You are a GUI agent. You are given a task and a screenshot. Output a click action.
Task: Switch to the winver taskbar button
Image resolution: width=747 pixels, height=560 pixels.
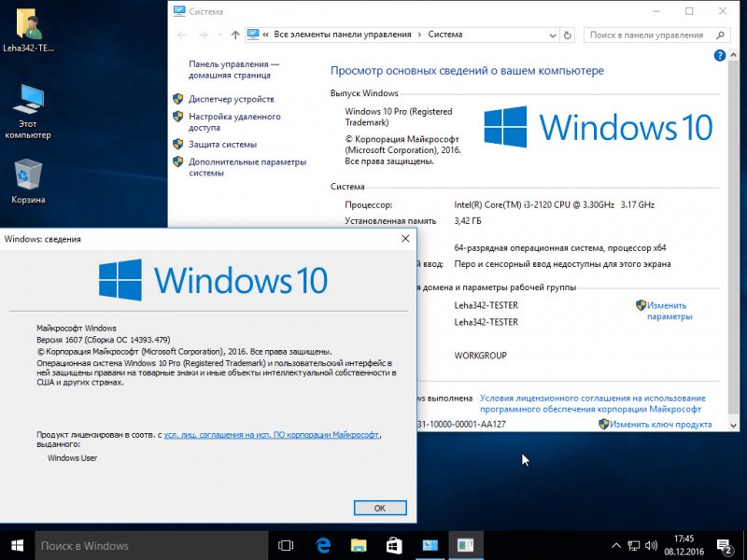tap(465, 546)
